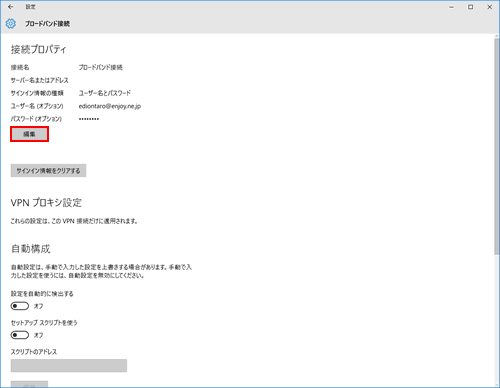Click the これらの設定は VPN description text
The height and width of the screenshot is (388, 500).
pos(74,221)
